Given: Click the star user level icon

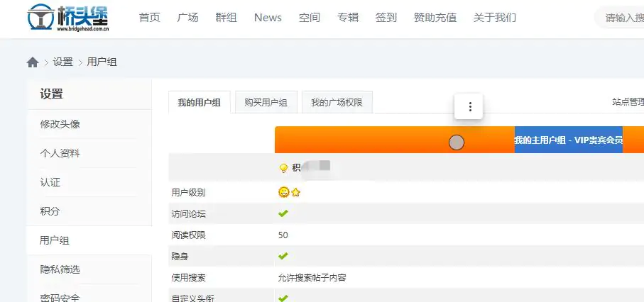Looking at the screenshot, I should [x=295, y=192].
